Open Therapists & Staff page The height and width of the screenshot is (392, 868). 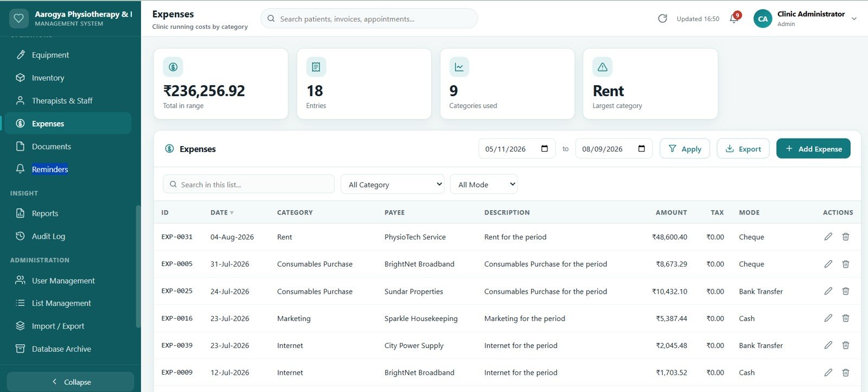pyautogui.click(x=68, y=100)
